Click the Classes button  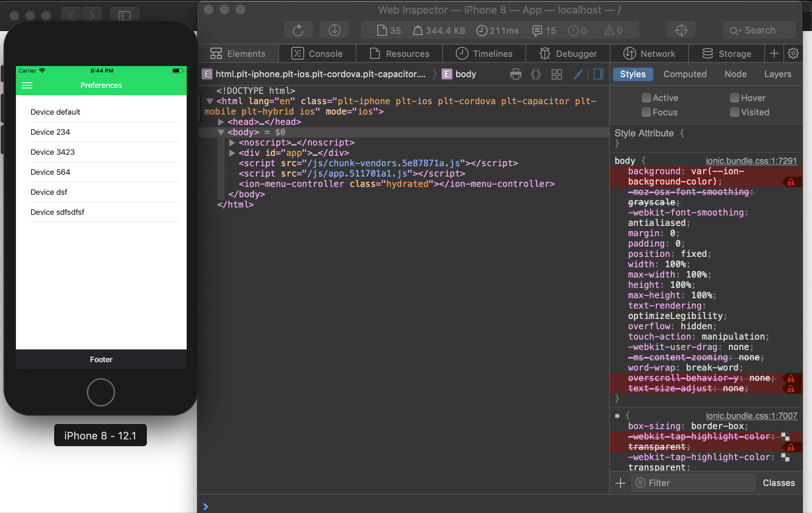point(778,483)
